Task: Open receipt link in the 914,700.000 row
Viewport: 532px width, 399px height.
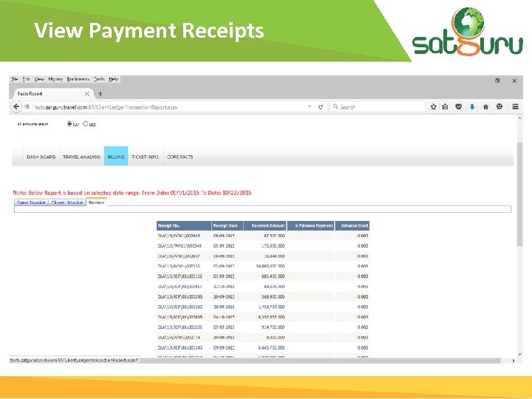Action: [x=180, y=327]
